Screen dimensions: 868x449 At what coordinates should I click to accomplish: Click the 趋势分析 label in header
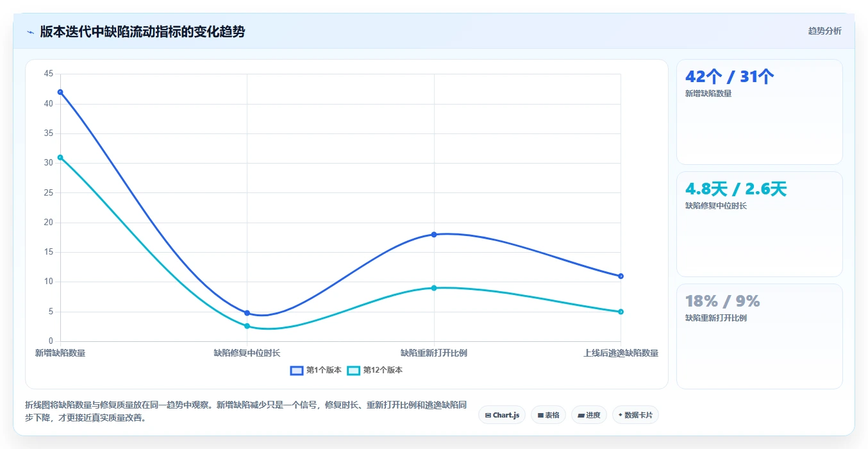[x=824, y=31]
